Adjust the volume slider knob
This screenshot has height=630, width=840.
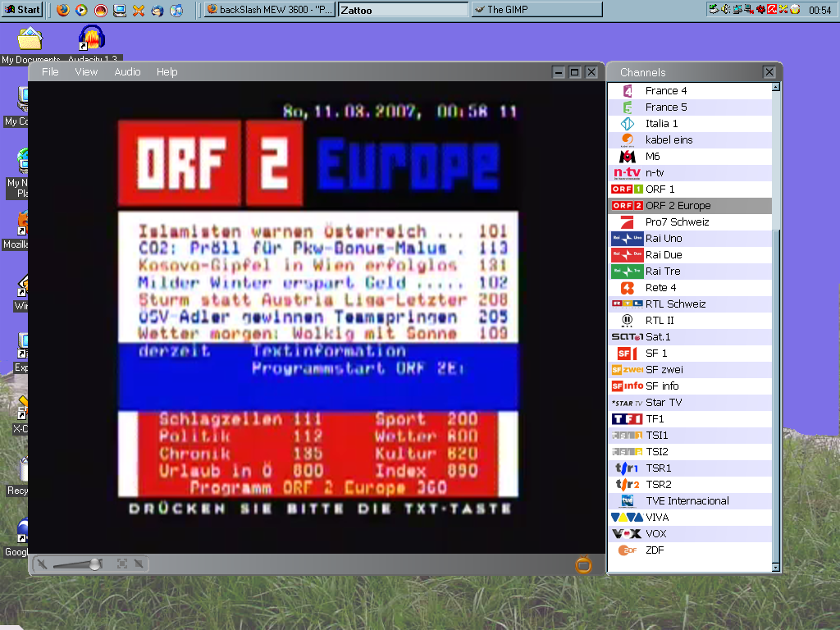click(95, 564)
